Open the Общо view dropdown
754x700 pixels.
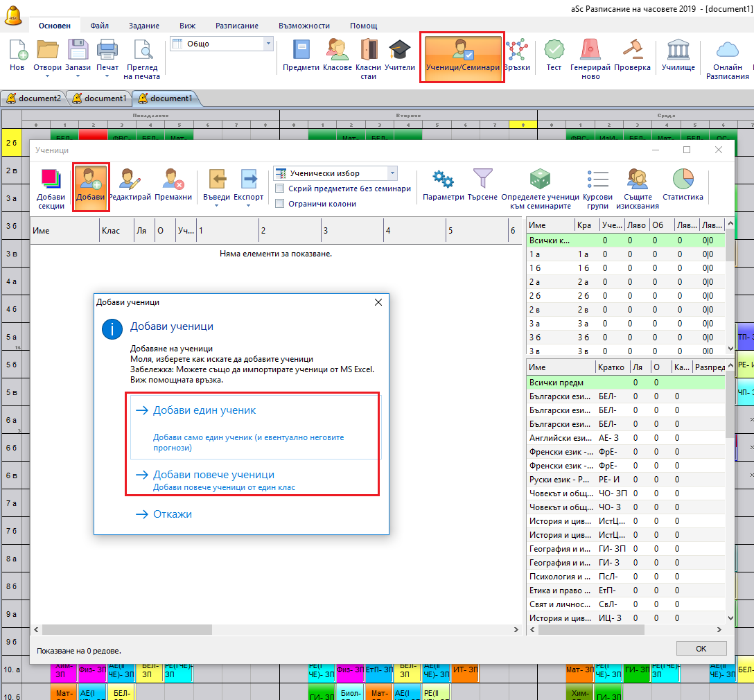click(268, 44)
